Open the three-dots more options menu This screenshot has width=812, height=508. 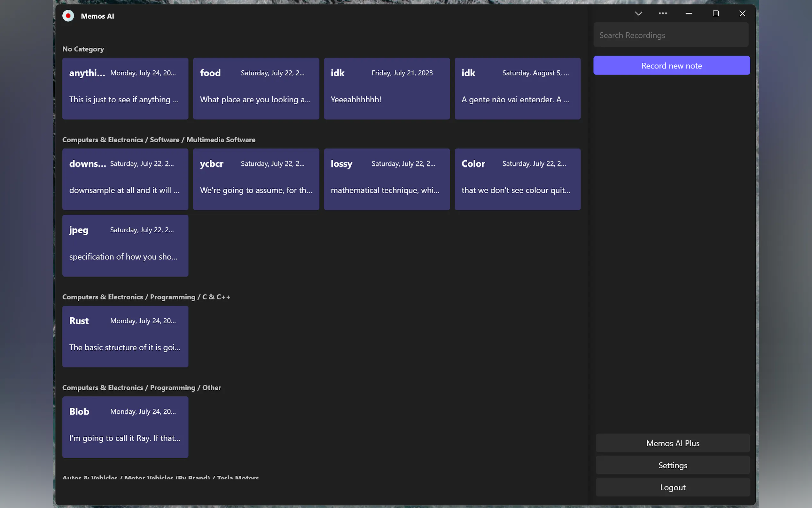pyautogui.click(x=663, y=13)
